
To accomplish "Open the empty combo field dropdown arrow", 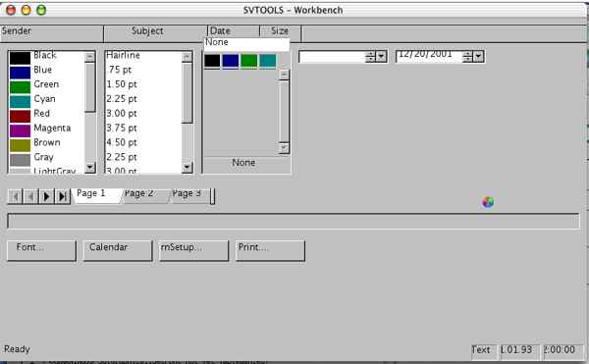I will 381,56.
